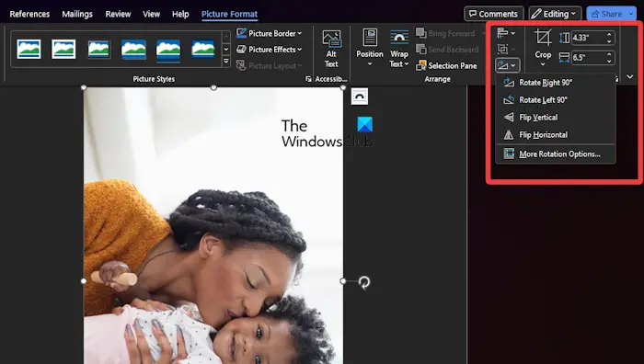Click Send Backward
Image resolution: width=644 pixels, height=364 pixels.
tap(447, 50)
